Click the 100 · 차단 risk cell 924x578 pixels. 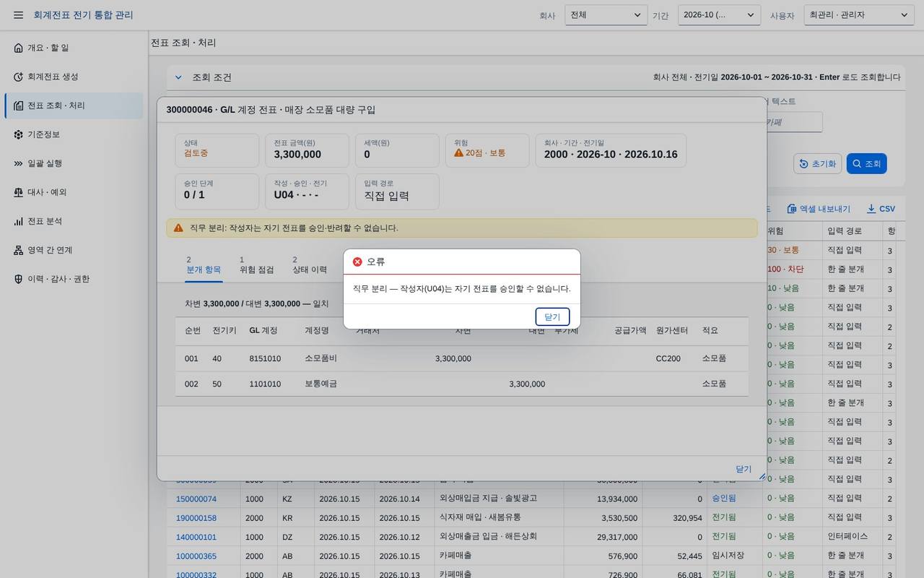(x=785, y=269)
